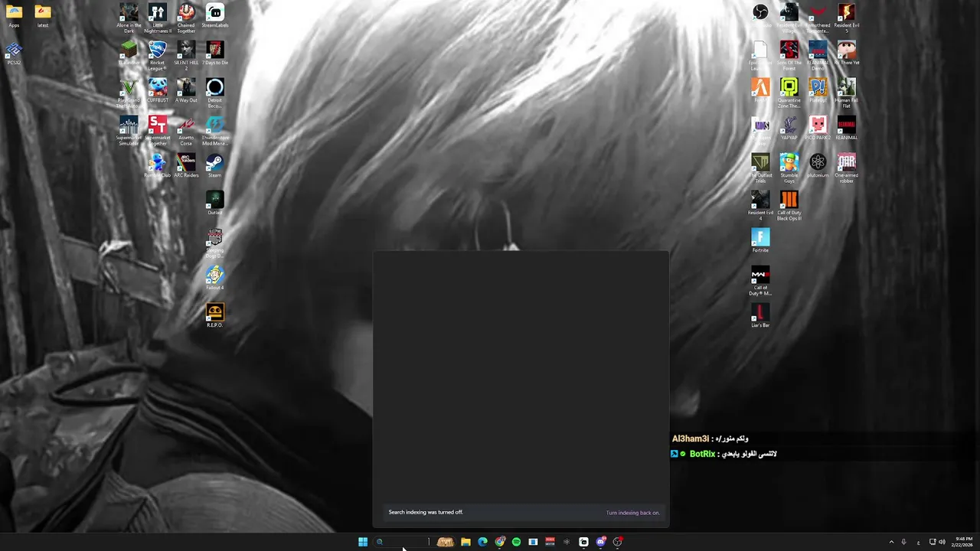Expand hidden system tray icons
The width and height of the screenshot is (980, 551).
[x=891, y=542]
